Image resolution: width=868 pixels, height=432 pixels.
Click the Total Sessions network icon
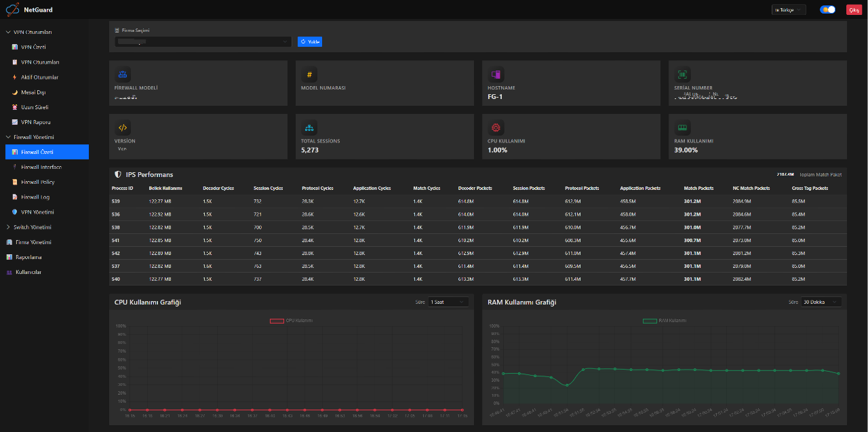click(x=309, y=127)
